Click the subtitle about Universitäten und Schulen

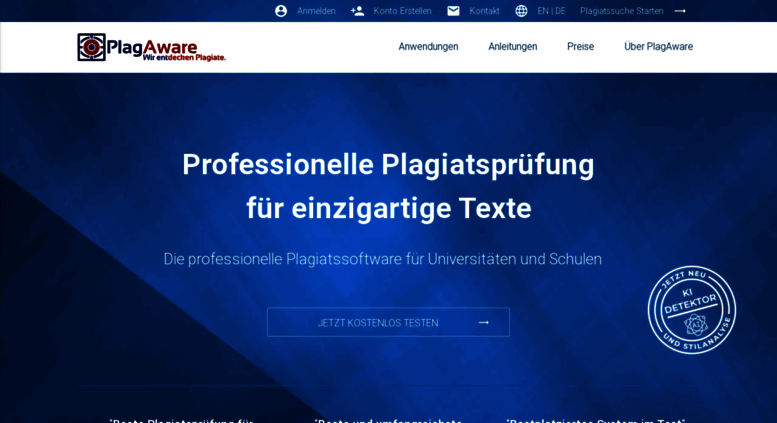pos(383,259)
